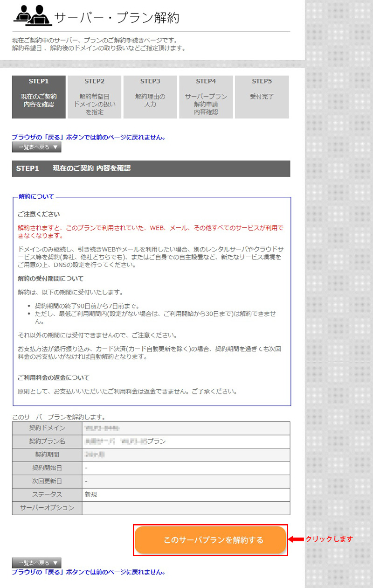Image resolution: width=373 pixels, height=588 pixels.
Task: Click the empty サーバーオプション cell
Action: pos(186,508)
